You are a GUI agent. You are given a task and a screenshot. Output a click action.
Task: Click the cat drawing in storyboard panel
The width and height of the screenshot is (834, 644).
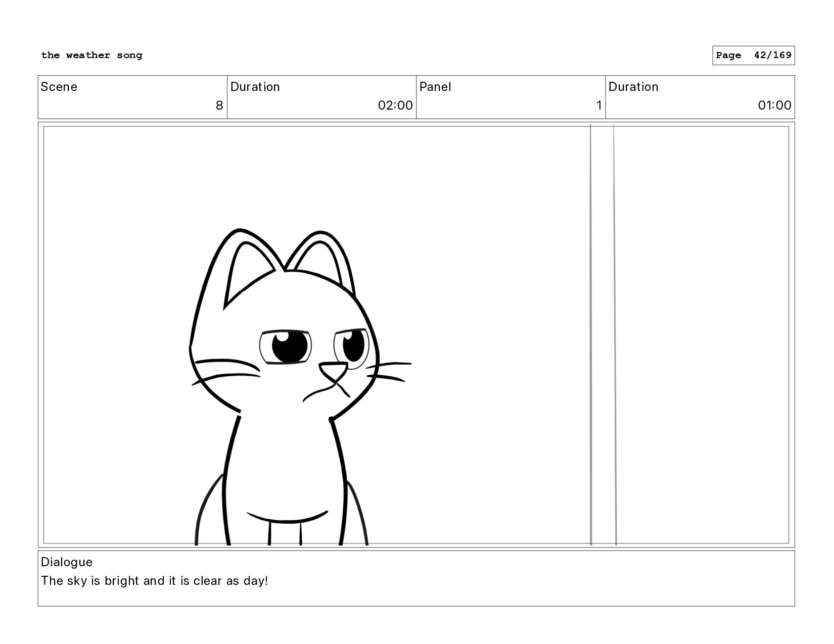(x=300, y=387)
